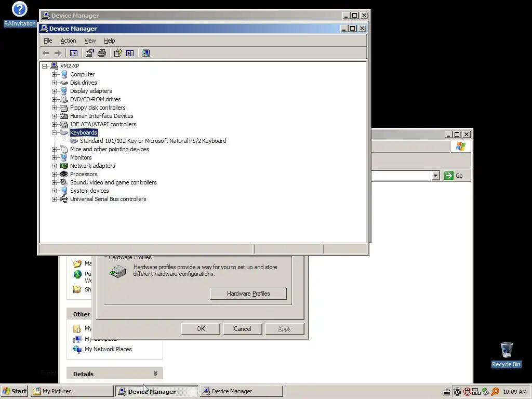The image size is (532, 399).
Task: Click the orange magnifier tray icon
Action: (495, 392)
